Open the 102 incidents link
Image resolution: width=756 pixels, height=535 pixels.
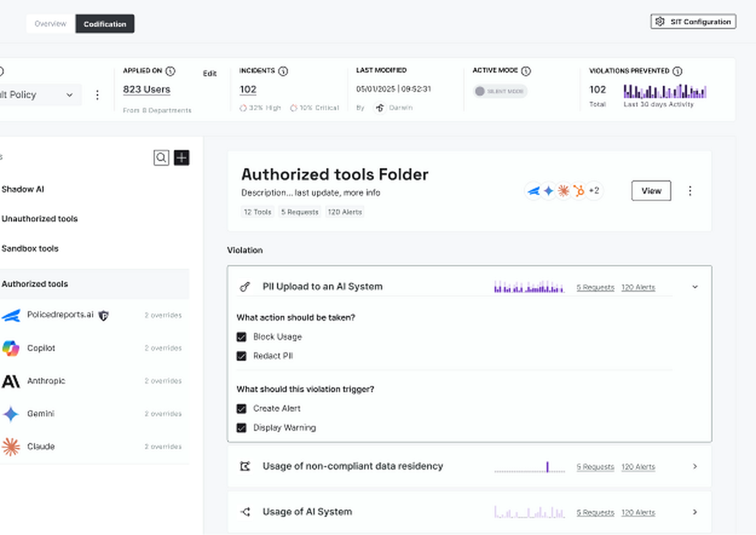click(248, 90)
